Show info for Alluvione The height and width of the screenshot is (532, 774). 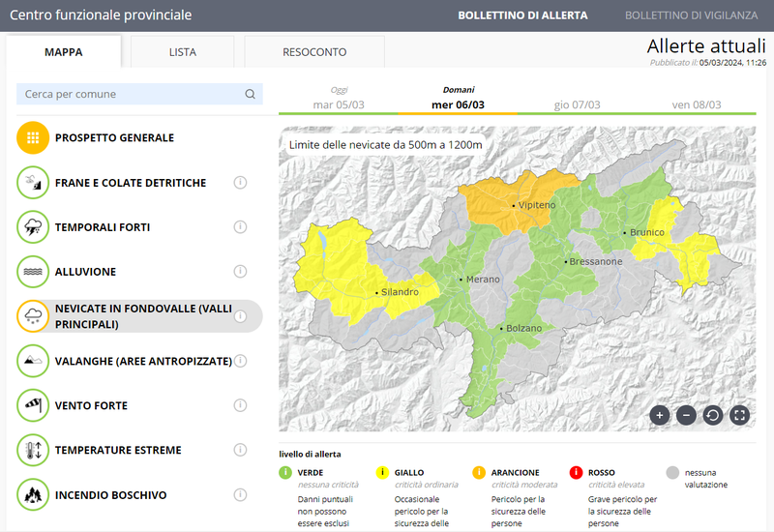(240, 272)
